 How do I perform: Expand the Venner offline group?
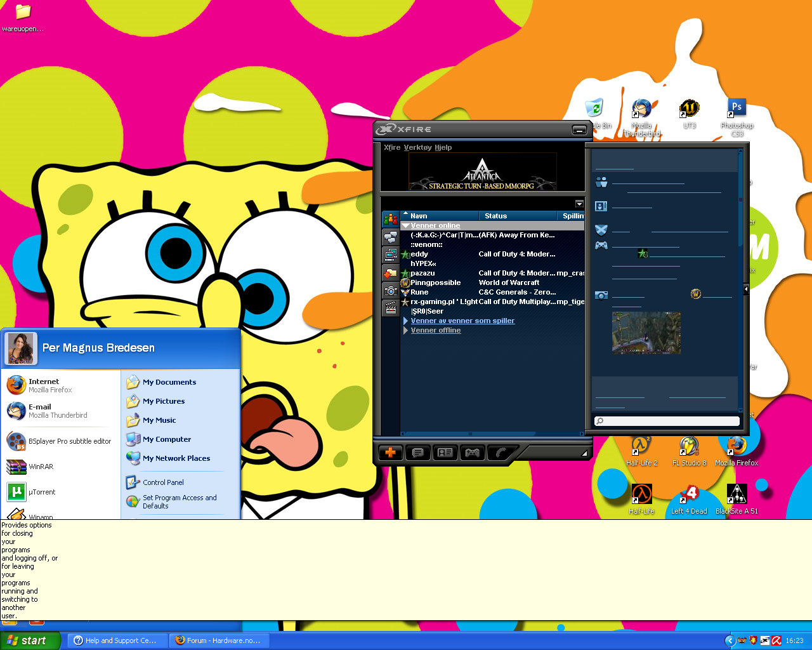tap(406, 330)
